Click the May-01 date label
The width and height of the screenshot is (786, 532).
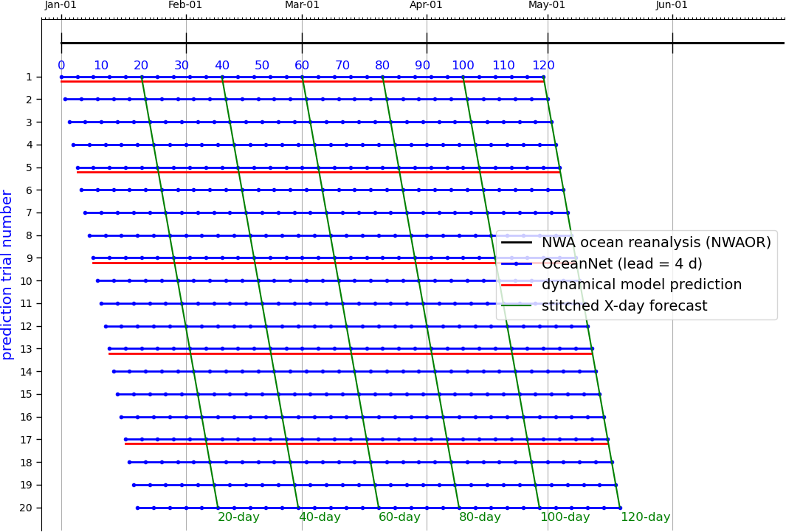click(547, 5)
